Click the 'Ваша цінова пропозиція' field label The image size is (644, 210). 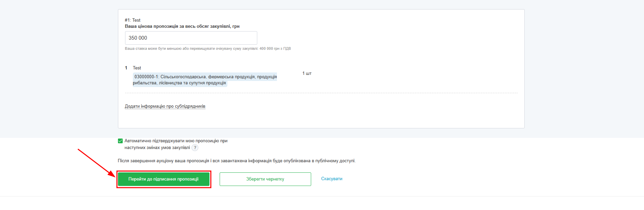click(x=182, y=26)
